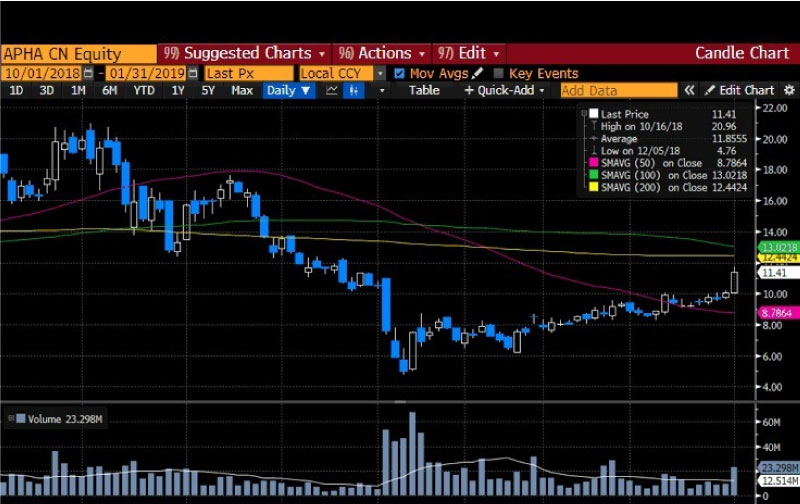Select the YTD time range
Image resolution: width=800 pixels, height=504 pixels.
[144, 90]
